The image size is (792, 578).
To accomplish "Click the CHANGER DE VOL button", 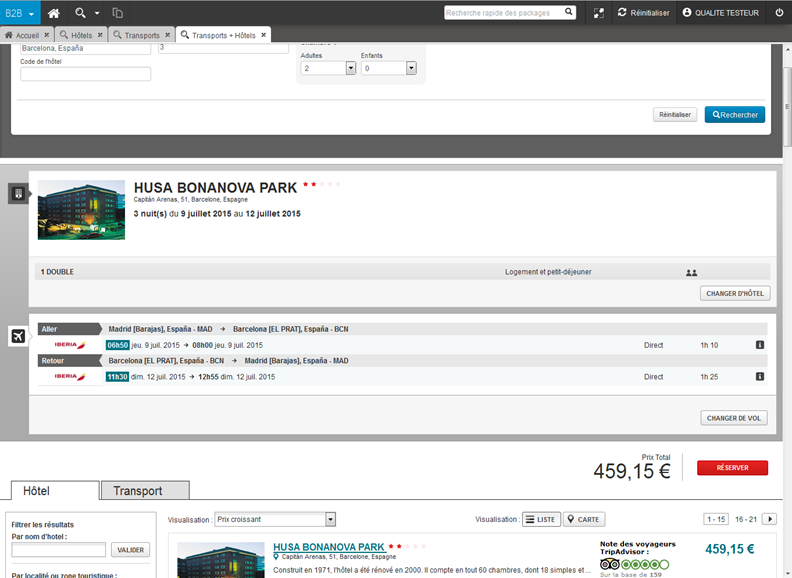I will click(734, 418).
